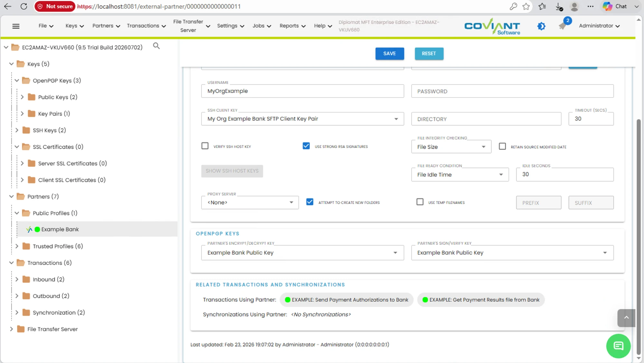Open the Reports menu
The image size is (644, 363).
click(292, 26)
